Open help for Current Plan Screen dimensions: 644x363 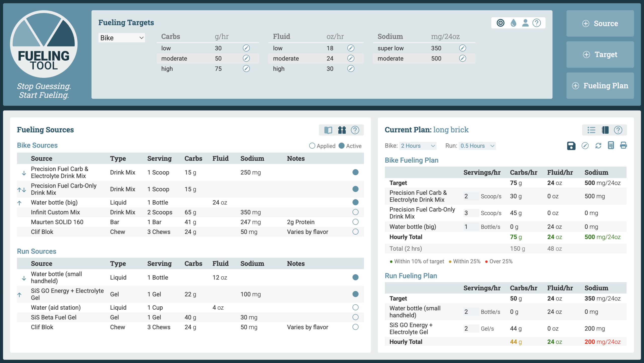(618, 130)
